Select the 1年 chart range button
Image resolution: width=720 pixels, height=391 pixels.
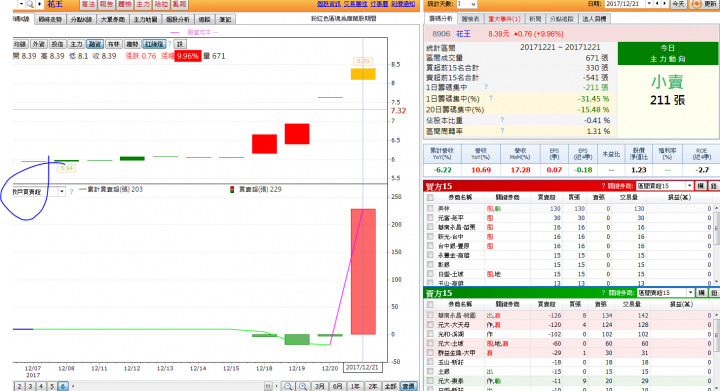click(355, 386)
